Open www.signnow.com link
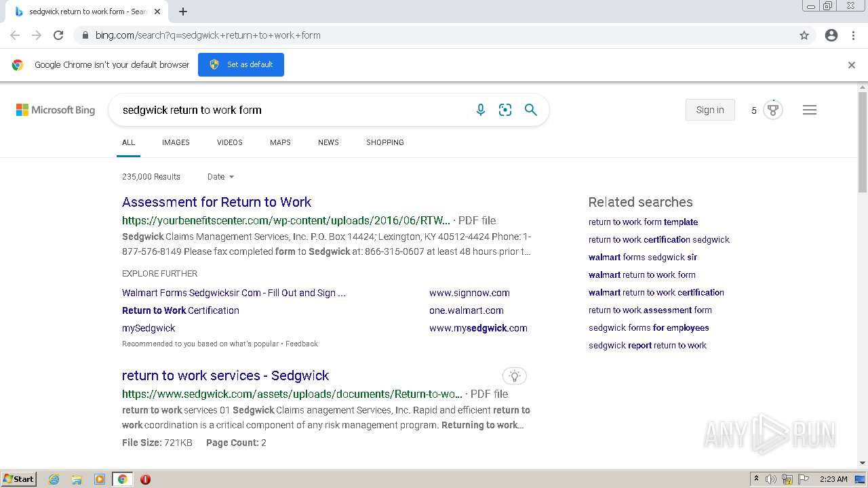The width and height of the screenshot is (868, 488). [x=469, y=293]
